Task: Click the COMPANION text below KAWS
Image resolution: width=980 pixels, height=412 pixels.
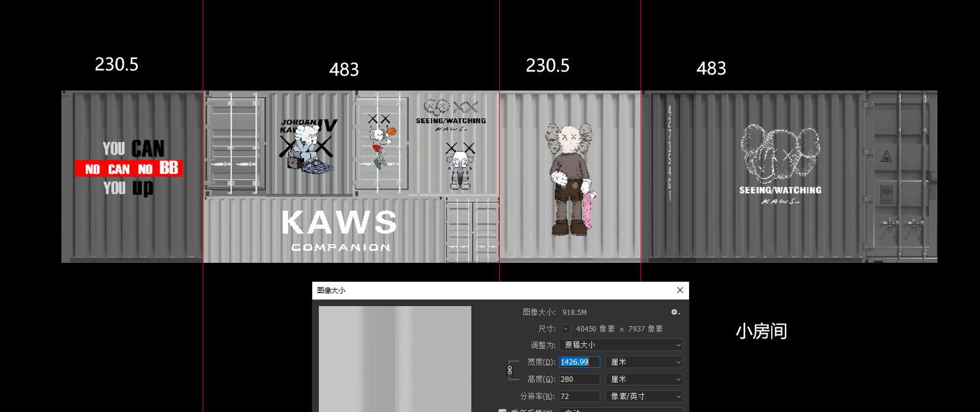Action: coord(341,247)
